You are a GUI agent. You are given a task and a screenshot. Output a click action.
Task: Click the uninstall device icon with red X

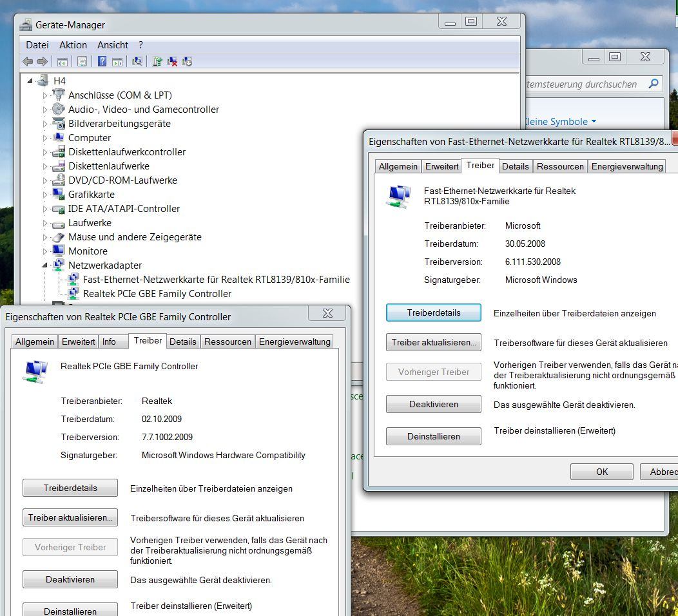172,61
